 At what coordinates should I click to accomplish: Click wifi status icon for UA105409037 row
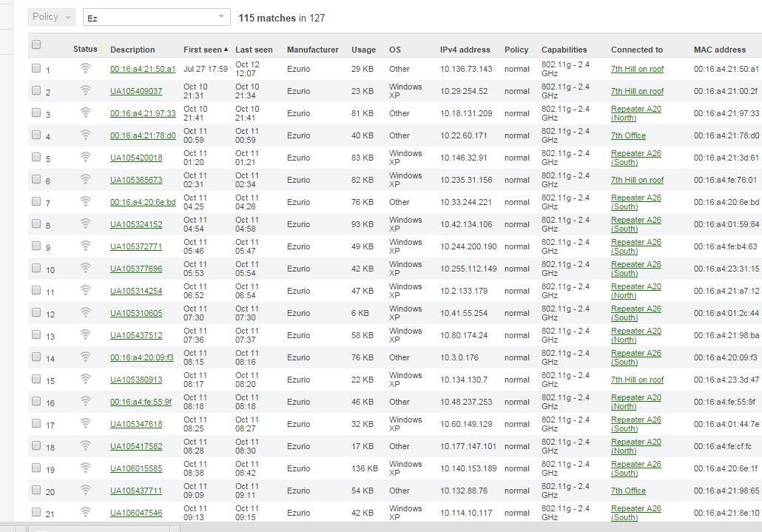[86, 90]
